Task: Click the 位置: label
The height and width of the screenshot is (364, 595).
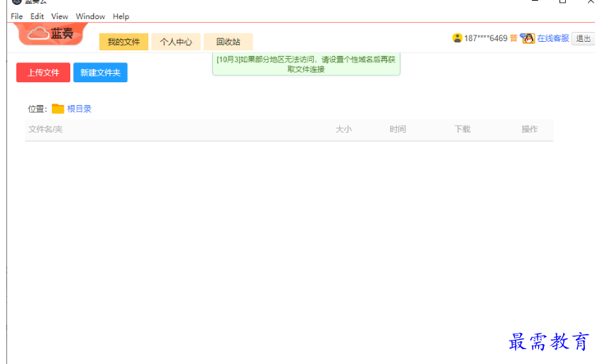Action: coord(37,109)
